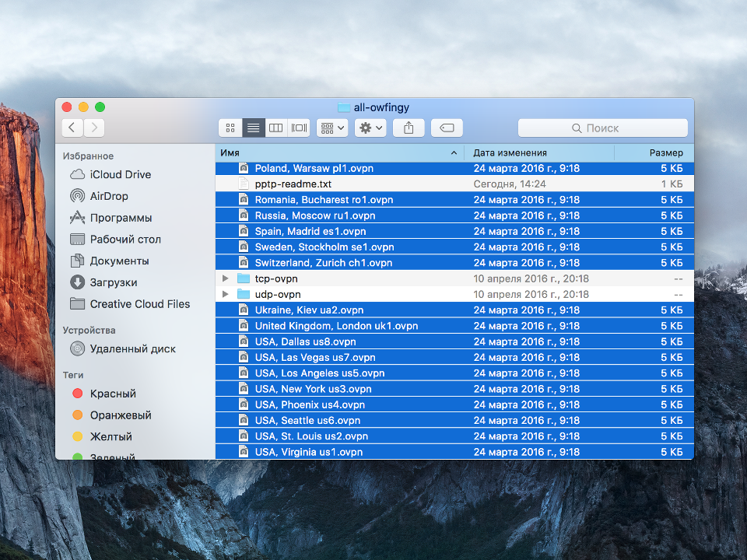Select Spain, Madrid es1.ovpn file
747x560 pixels.
[x=454, y=231]
